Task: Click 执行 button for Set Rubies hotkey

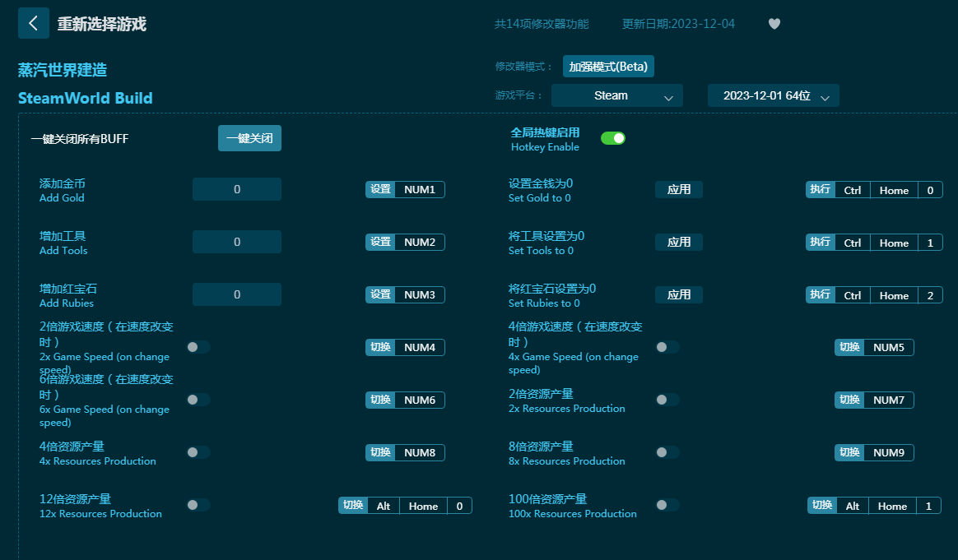Action: click(821, 294)
